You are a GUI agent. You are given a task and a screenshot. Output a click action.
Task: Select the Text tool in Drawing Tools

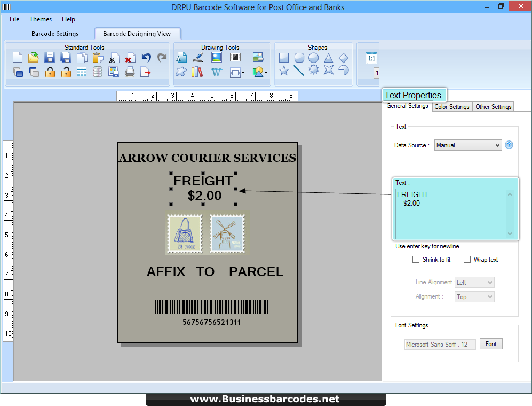[x=181, y=57]
